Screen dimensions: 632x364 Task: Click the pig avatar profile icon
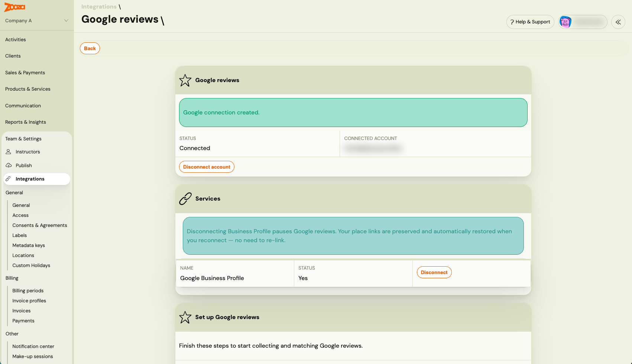coord(565,22)
